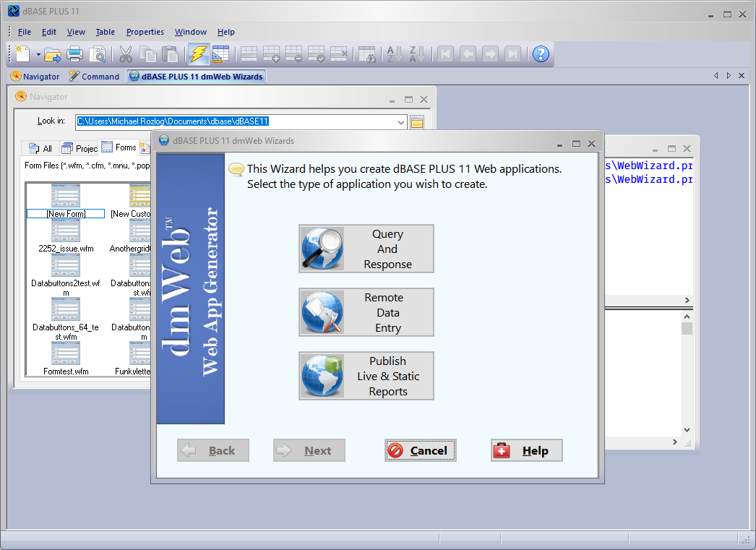Click the Sort Ascending A-Z icon

coord(395,54)
